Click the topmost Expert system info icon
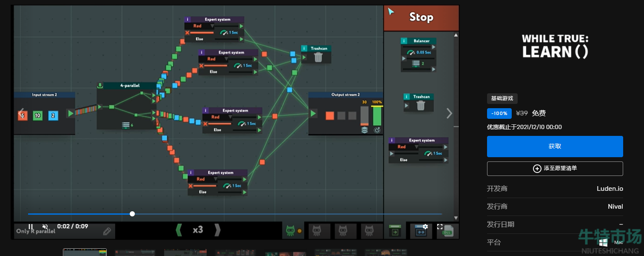Screen dimensions: 644x256 pyautogui.click(x=188, y=20)
